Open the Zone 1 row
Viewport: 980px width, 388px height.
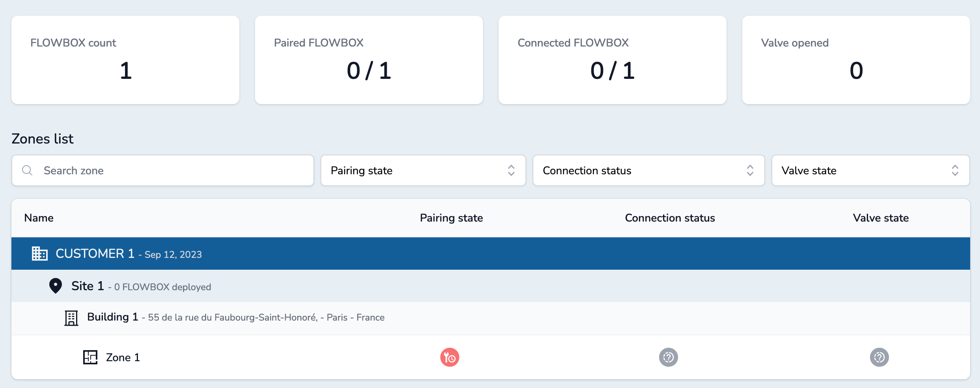[491, 357]
